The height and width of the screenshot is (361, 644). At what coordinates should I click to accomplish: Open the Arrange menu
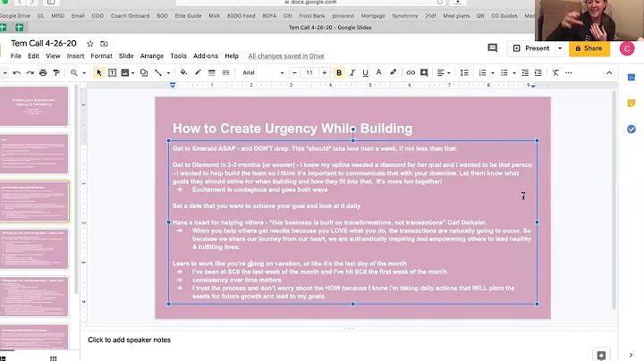tap(151, 55)
